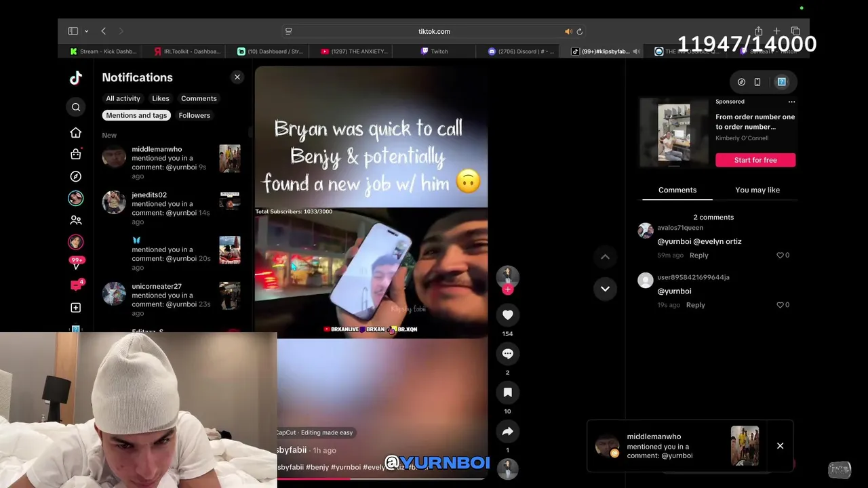Click the Safari back arrow
The image size is (868, 488).
(x=103, y=31)
